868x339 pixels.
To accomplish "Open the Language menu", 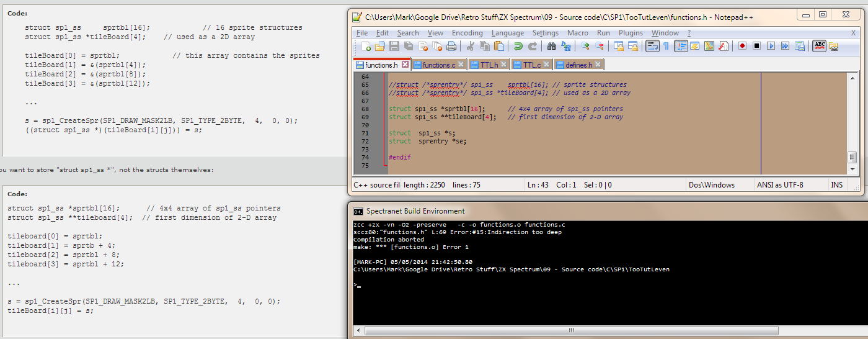I will 507,33.
